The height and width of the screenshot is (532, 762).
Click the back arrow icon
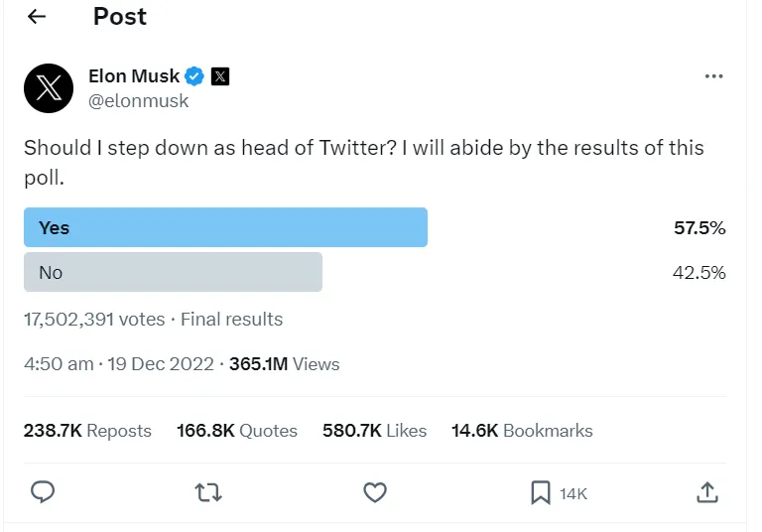[37, 17]
